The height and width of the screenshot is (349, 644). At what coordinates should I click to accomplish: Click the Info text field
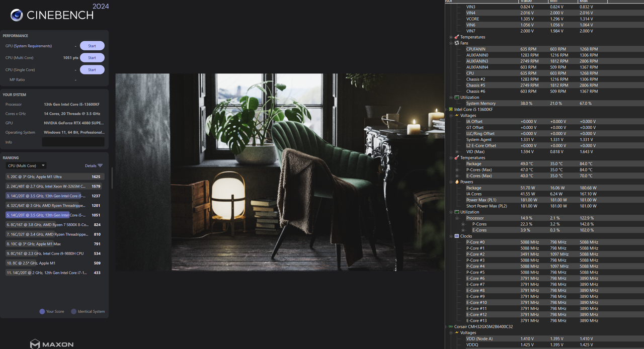coord(73,142)
